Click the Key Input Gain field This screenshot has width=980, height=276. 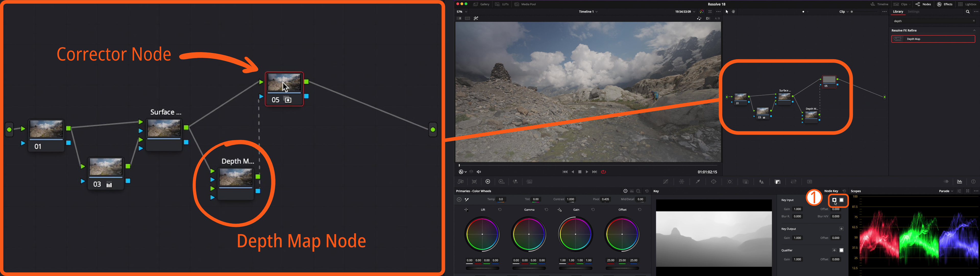click(798, 209)
